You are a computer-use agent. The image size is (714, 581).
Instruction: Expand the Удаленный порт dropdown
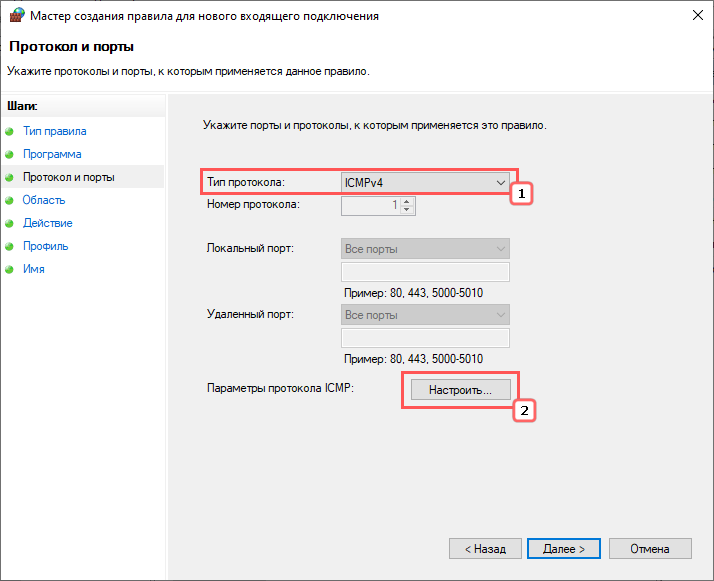coord(425,315)
